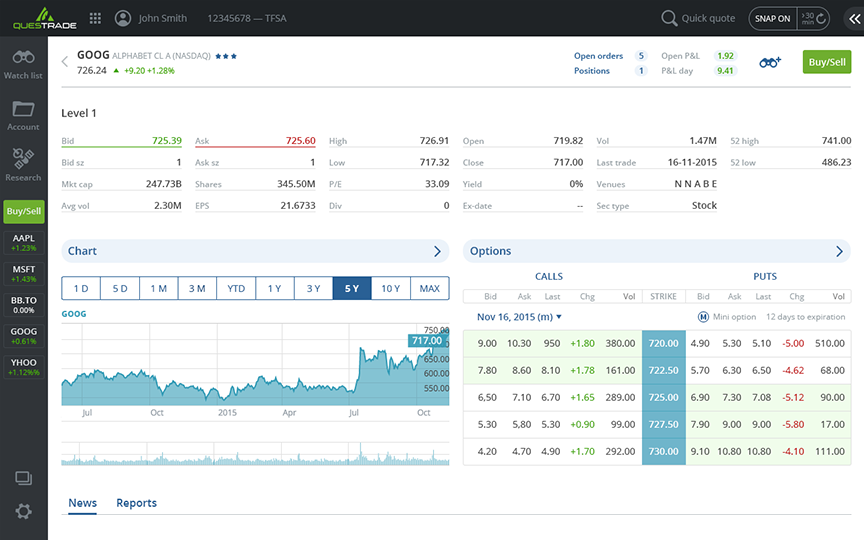The height and width of the screenshot is (540, 864).
Task: Click the PUTS column heading
Action: tap(765, 276)
